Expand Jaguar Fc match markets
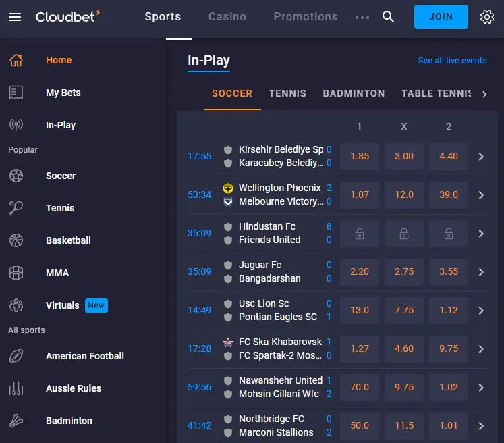Image resolution: width=504 pixels, height=443 pixels. [481, 272]
